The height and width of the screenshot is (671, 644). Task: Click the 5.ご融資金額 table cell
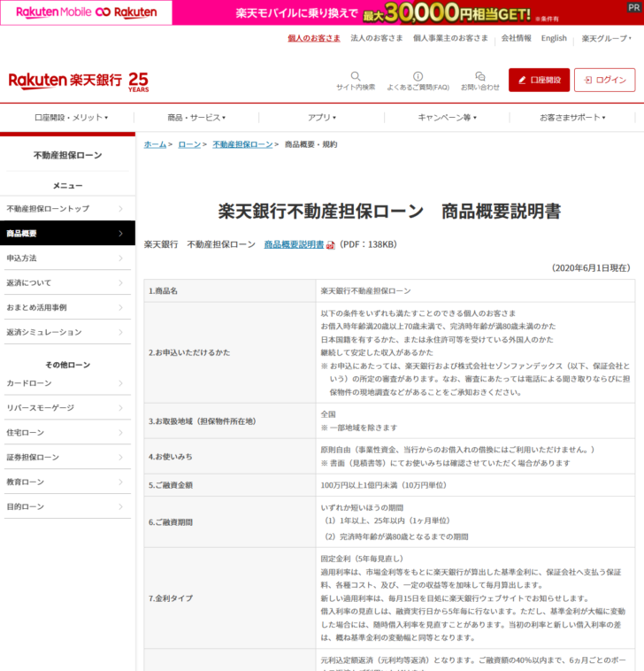[230, 485]
